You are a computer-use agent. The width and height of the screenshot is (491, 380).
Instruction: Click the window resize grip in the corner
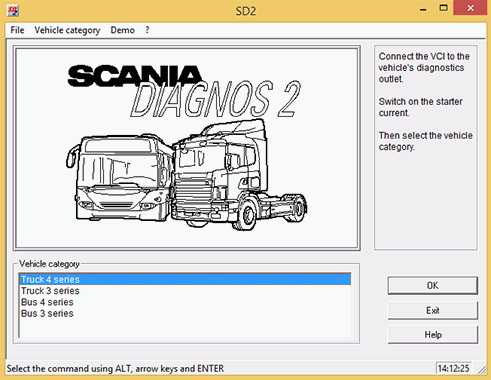pos(482,370)
